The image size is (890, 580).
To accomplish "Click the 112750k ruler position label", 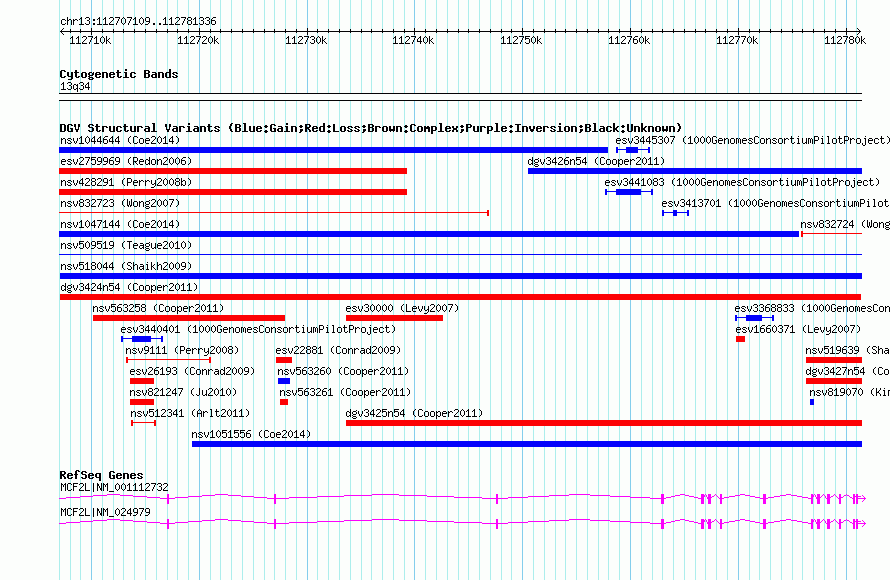I will (521, 40).
